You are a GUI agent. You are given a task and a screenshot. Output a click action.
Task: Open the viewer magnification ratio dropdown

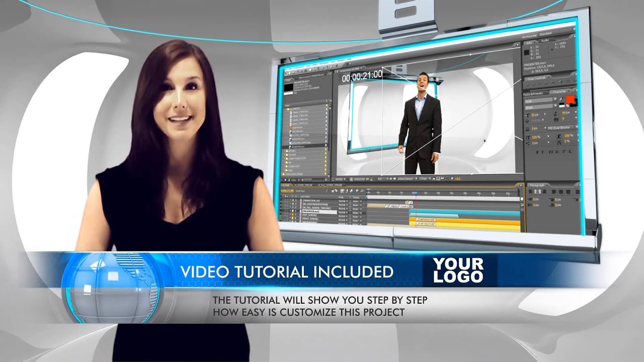tap(339, 178)
